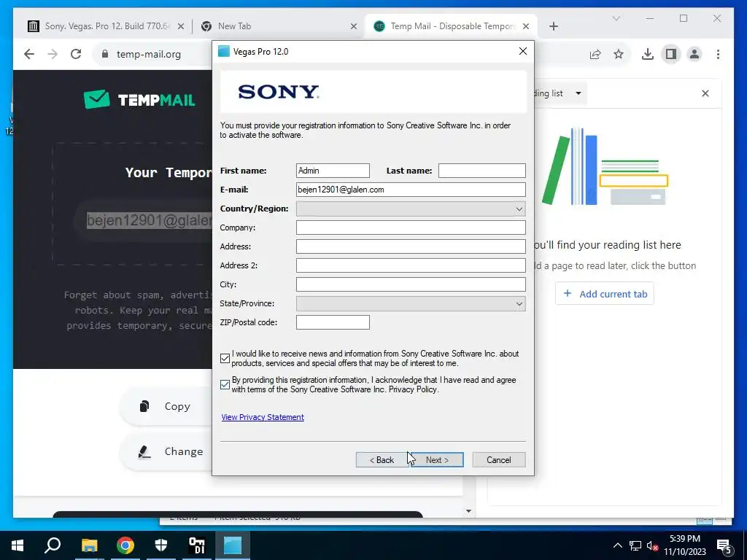Click the Vegas Pro installer taskbar icon
747x560 pixels.
[233, 545]
